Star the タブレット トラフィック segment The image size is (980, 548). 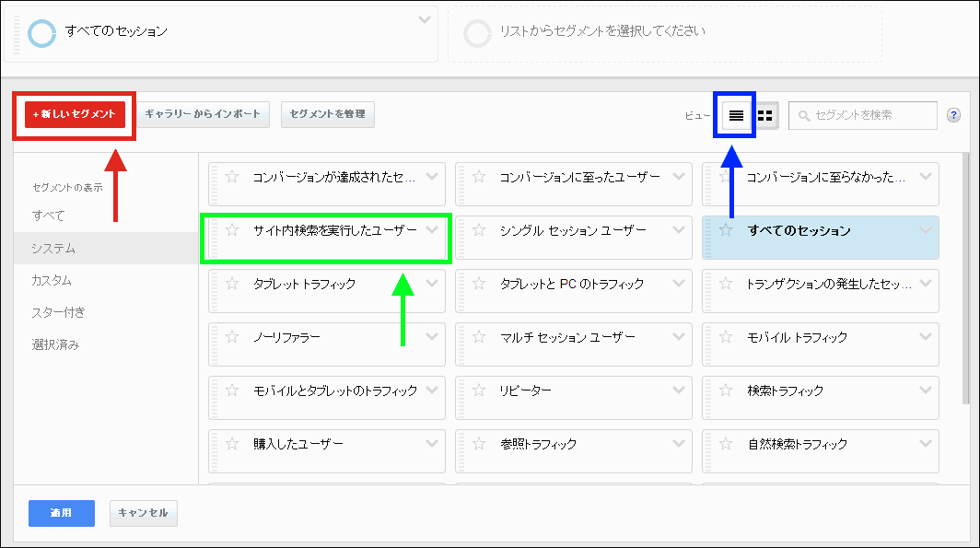pyautogui.click(x=233, y=284)
